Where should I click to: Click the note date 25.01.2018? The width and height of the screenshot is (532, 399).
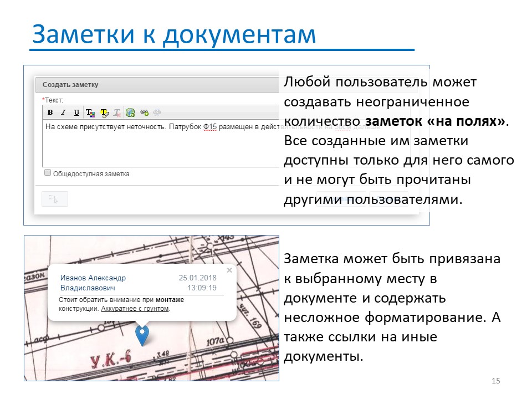pos(198,278)
